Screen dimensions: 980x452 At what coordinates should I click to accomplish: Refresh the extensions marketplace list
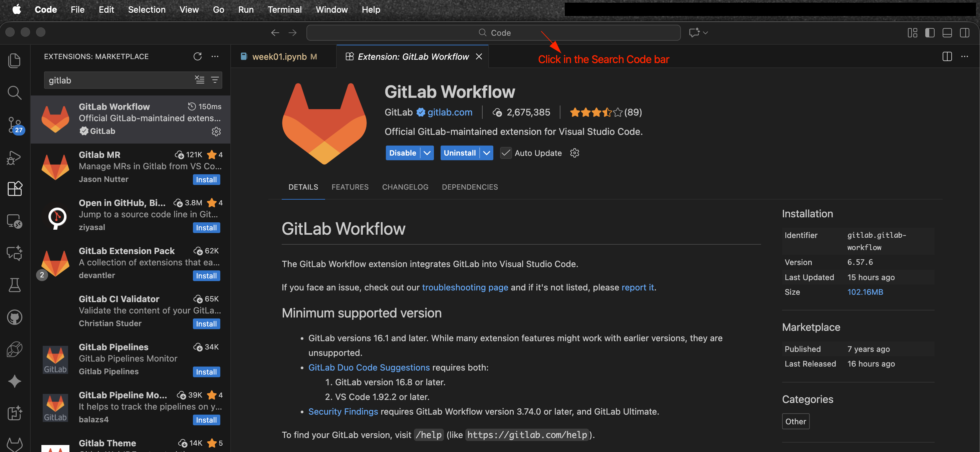pyautogui.click(x=198, y=56)
